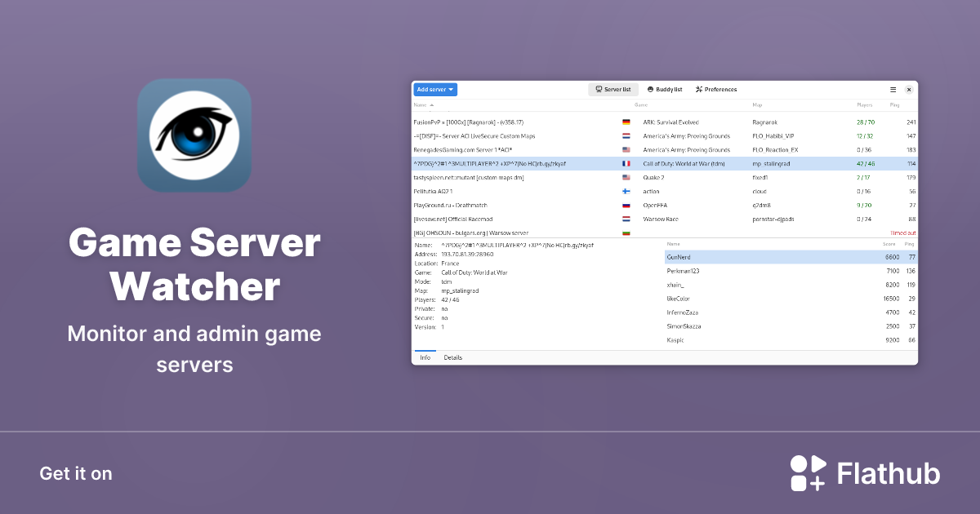Click the German flag beside ARK: Survival Evolved
Screen dimensions: 980x514
[x=626, y=122]
